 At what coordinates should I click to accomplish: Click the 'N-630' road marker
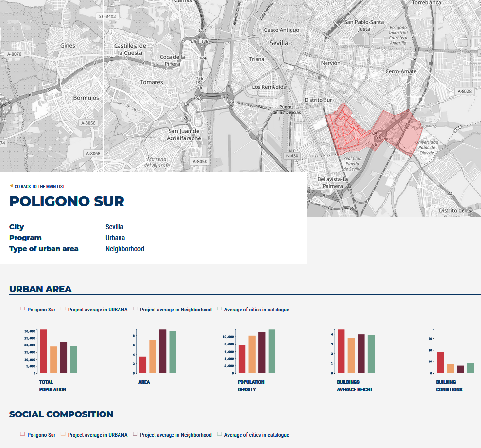[292, 156]
